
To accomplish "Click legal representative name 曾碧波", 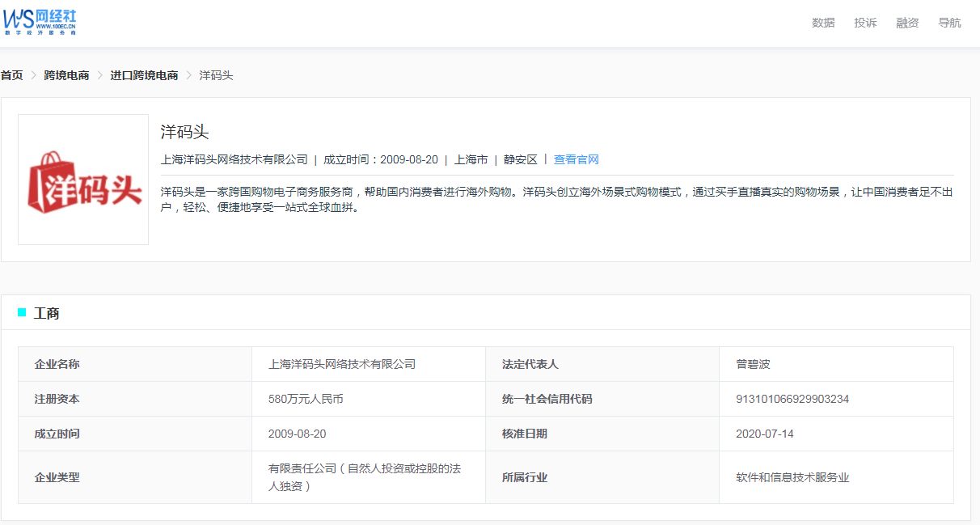I will [753, 364].
